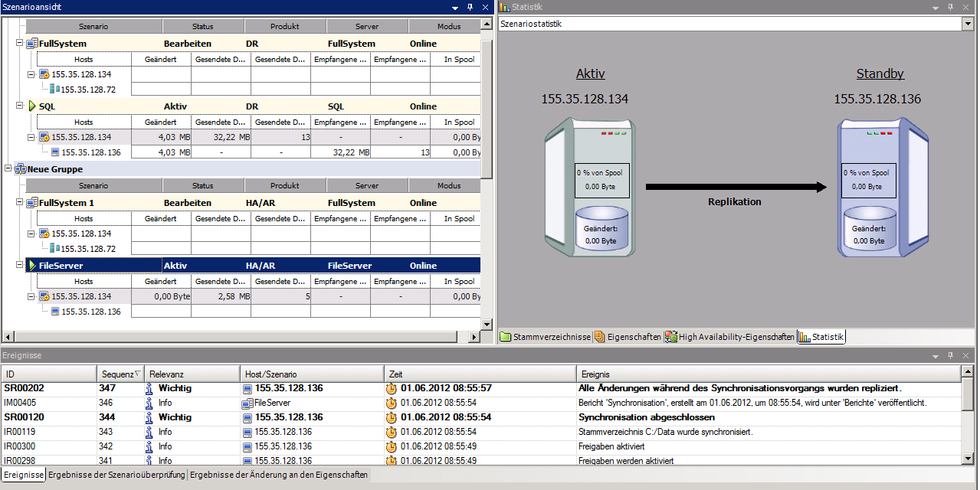Open Ergebnisse der Szenarioüberprüfung tab
The width and height of the screenshot is (980, 490).
point(116,475)
